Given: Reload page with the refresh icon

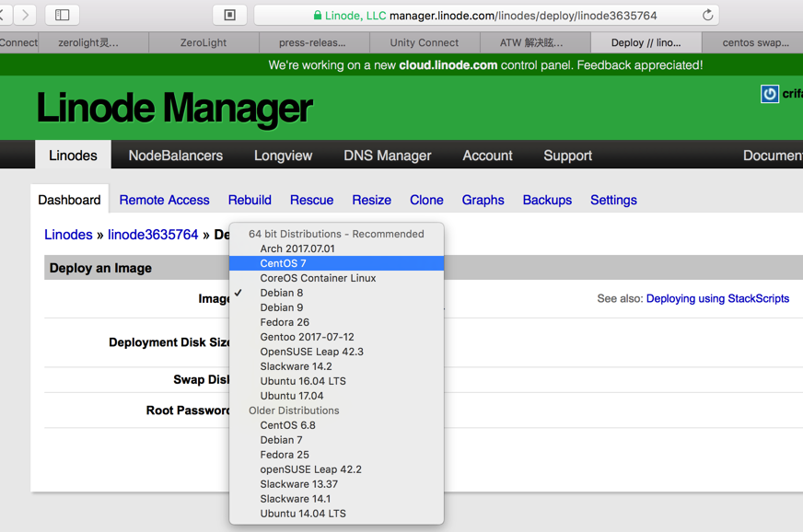Looking at the screenshot, I should coord(707,16).
